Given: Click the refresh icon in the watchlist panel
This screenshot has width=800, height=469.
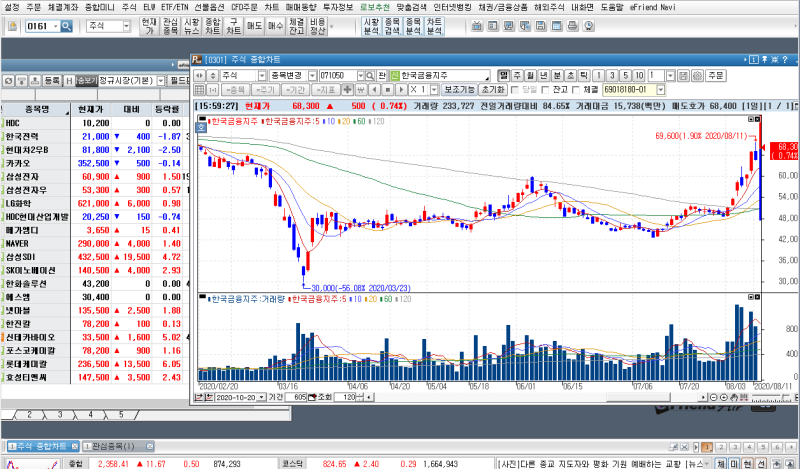Looking at the screenshot, I should click(8, 81).
